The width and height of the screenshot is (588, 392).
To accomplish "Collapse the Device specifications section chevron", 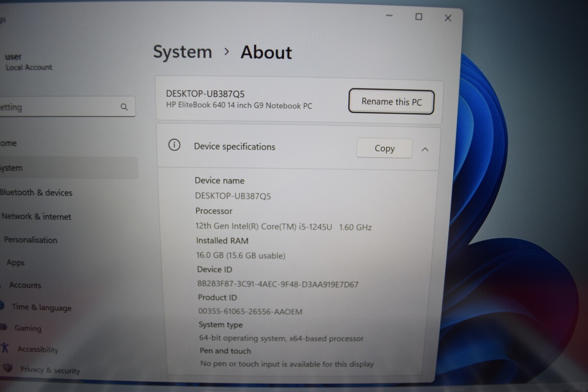I will coord(425,149).
